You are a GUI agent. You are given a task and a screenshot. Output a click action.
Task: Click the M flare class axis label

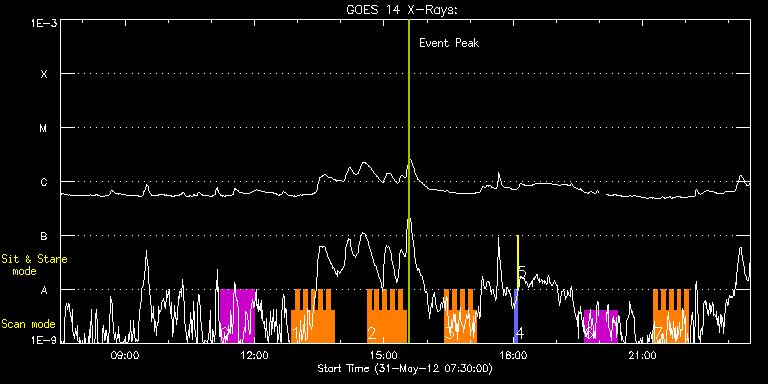[x=44, y=128]
